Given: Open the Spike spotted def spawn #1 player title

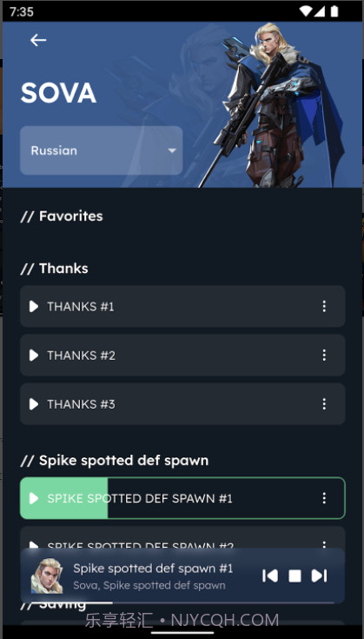Looking at the screenshot, I should tap(153, 568).
